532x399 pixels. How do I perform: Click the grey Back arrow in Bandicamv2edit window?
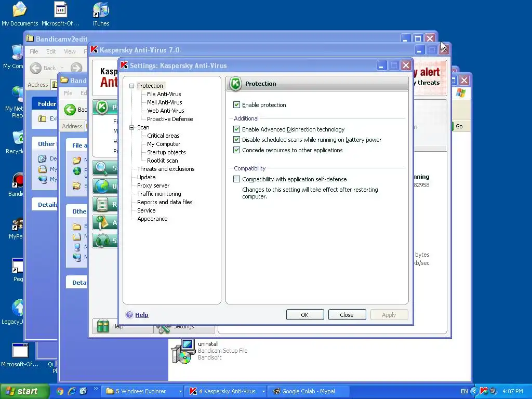36,68
